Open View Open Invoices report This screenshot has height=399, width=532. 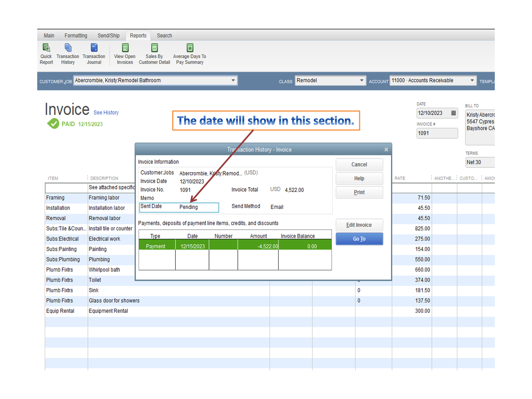click(x=124, y=53)
